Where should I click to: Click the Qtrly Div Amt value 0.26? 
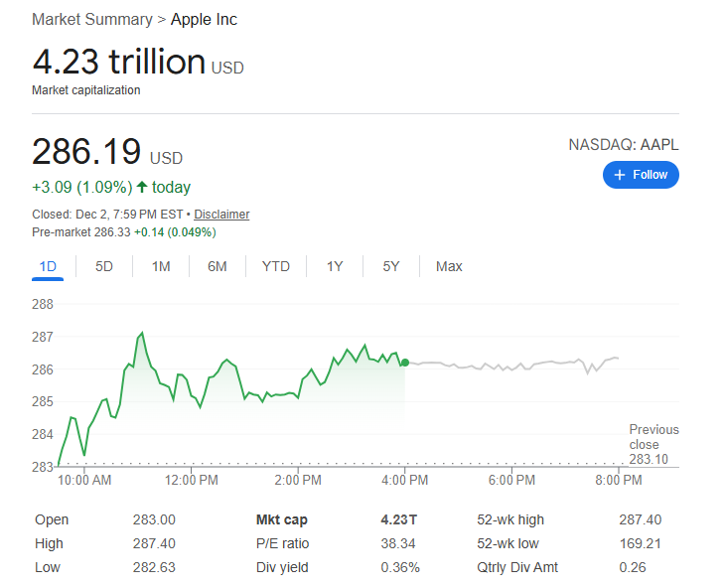(633, 568)
